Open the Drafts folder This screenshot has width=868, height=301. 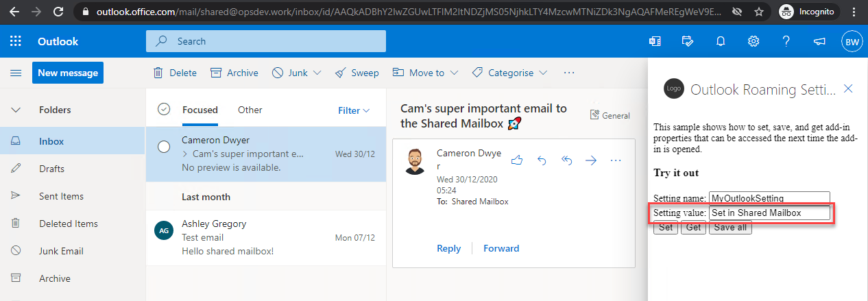coord(51,169)
